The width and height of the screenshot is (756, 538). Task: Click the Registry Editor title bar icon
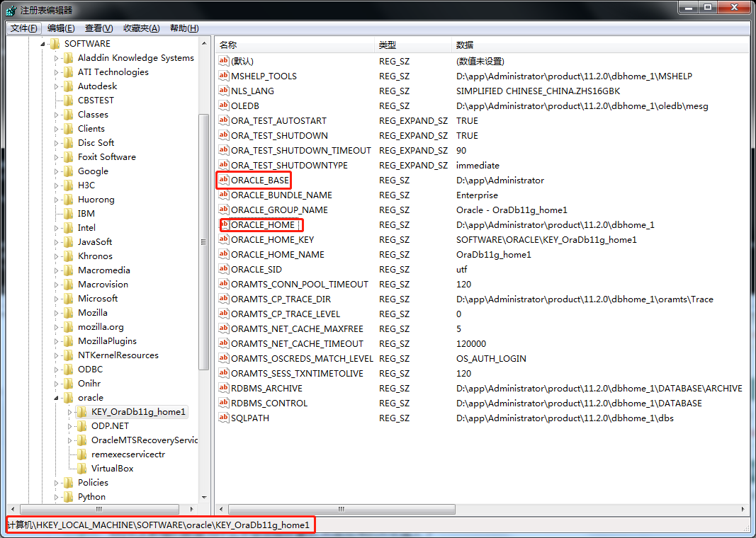[x=11, y=10]
